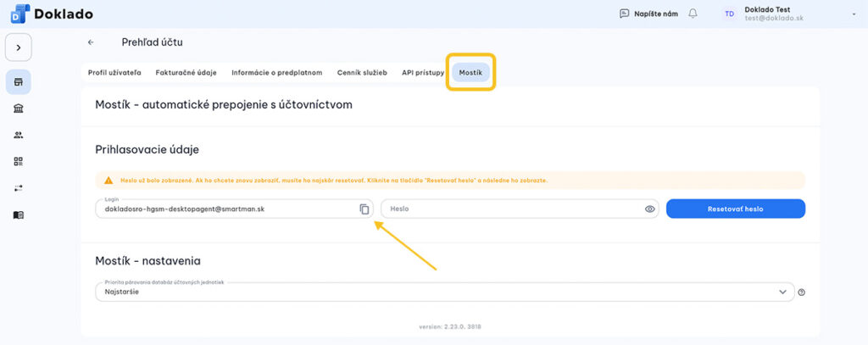Click the version 2.23.0 text
This screenshot has width=868, height=345.
point(450,326)
